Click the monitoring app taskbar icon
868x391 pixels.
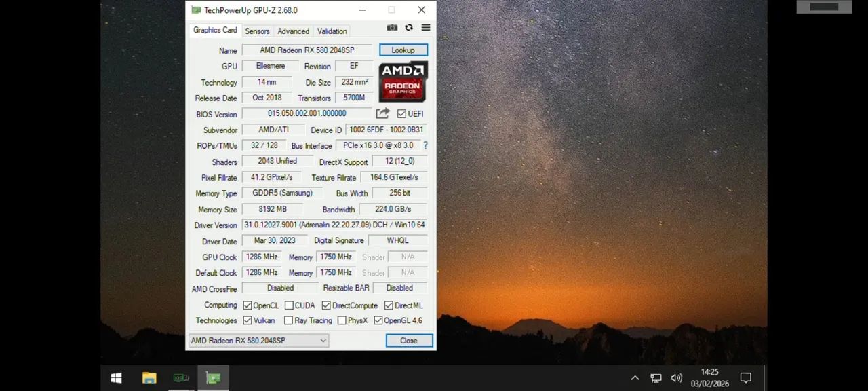click(181, 378)
